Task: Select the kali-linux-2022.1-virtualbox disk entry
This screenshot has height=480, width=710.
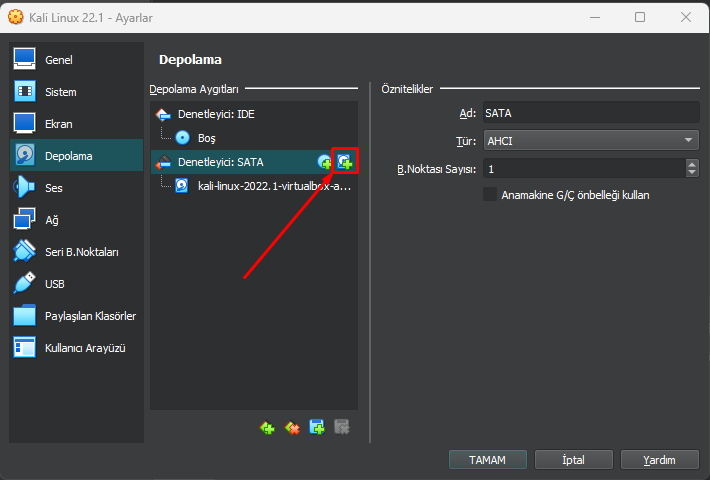Action: coord(254,186)
